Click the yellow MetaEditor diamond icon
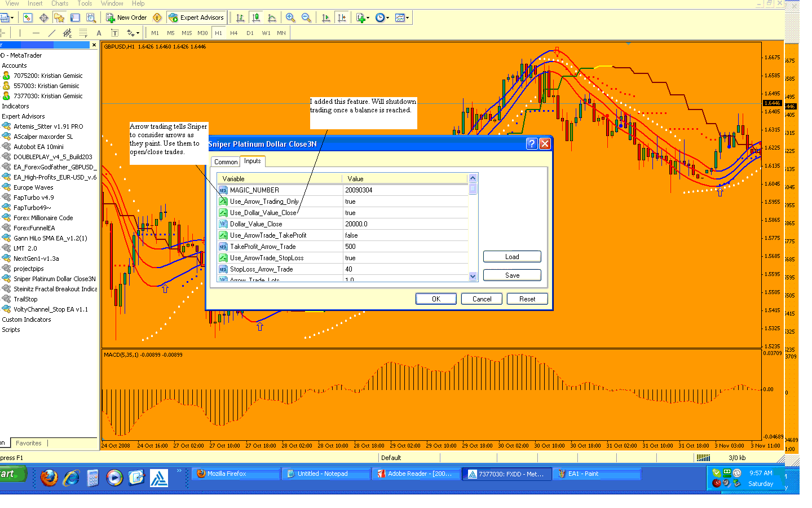 [157, 17]
